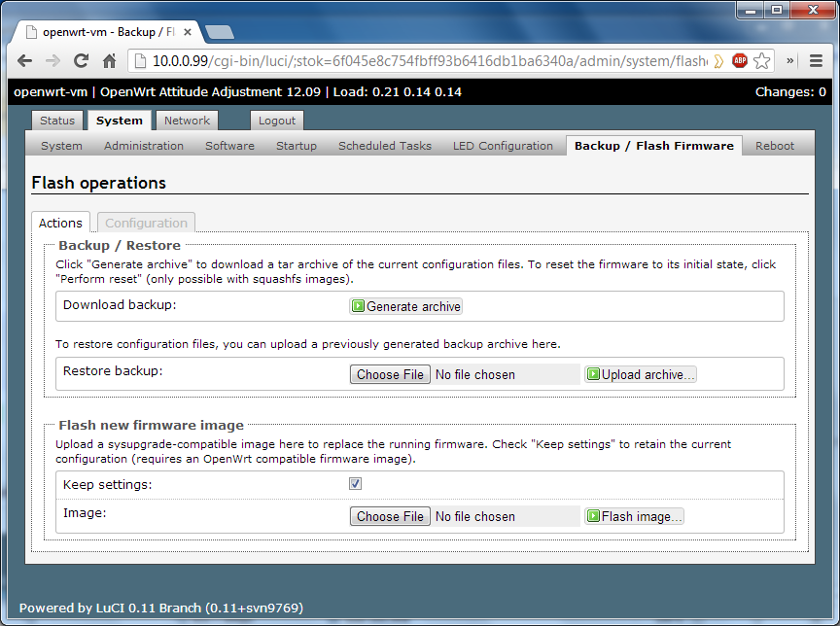Click the browser back arrow
This screenshot has width=840, height=626.
pyautogui.click(x=24, y=61)
